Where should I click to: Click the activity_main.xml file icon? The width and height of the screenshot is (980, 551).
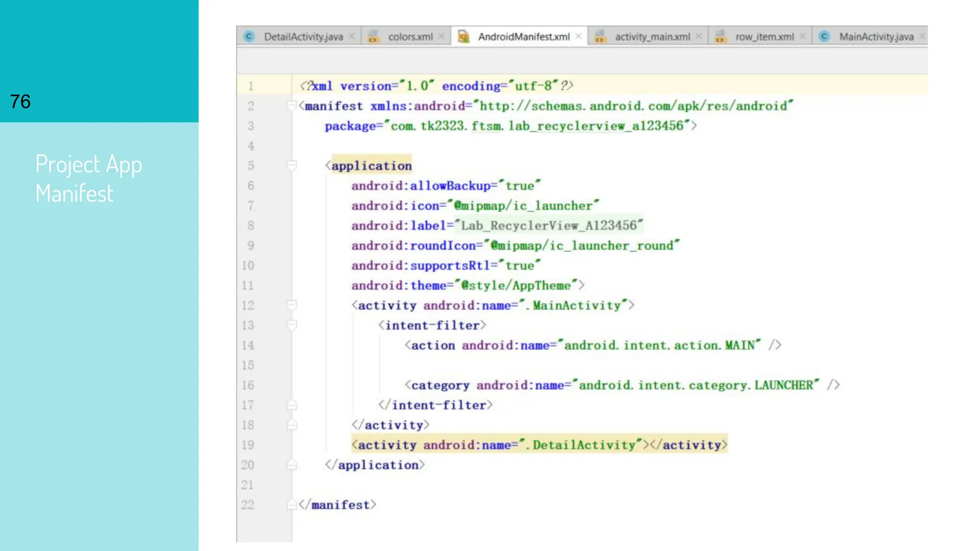600,36
